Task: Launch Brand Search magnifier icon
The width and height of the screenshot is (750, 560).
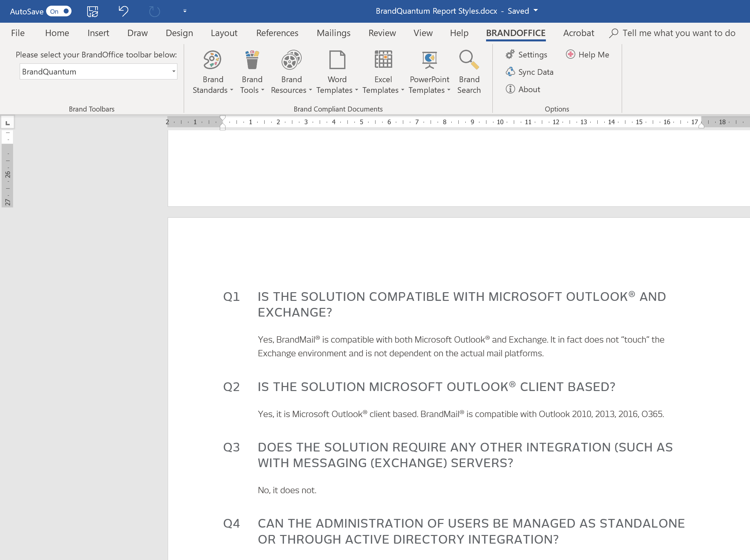Action: (x=469, y=60)
